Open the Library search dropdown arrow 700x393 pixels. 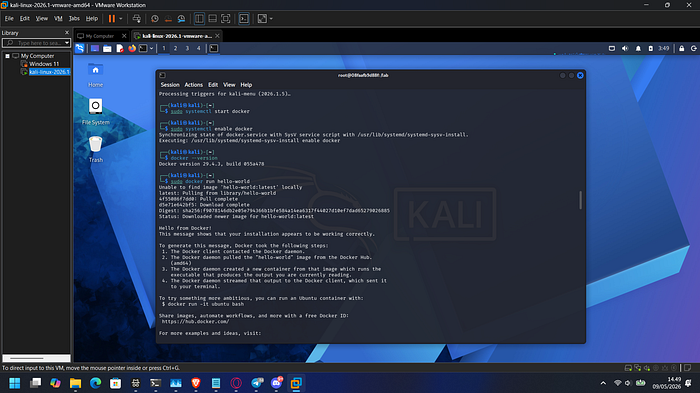[x=67, y=43]
